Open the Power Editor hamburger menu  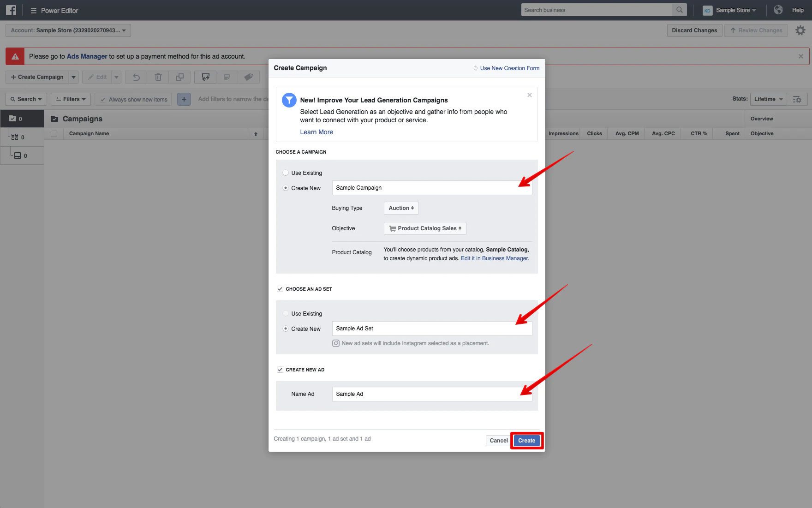(33, 10)
